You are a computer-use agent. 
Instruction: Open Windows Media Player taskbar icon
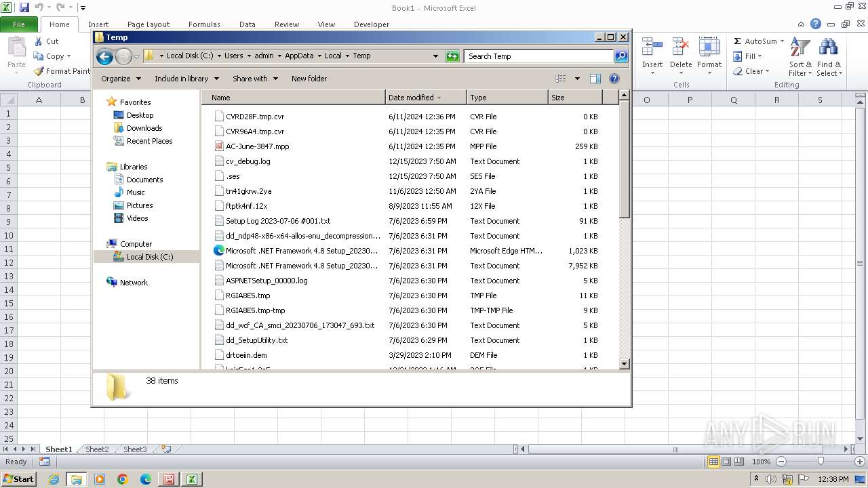100,479
